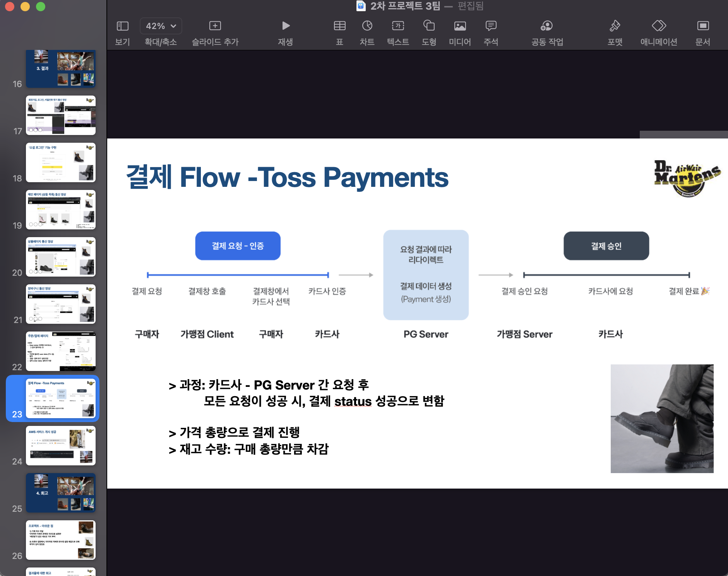Click the 결제 요청 step label
Image resolution: width=728 pixels, height=576 pixels.
147,291
